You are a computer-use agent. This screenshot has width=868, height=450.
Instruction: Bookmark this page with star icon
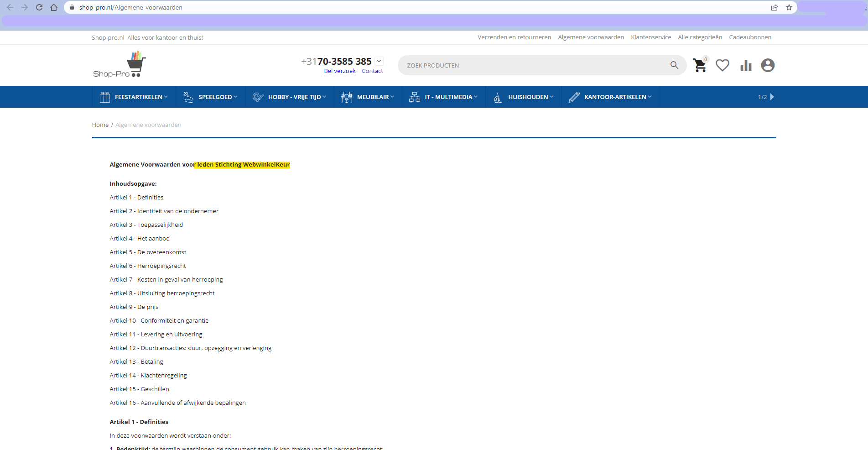[789, 7]
